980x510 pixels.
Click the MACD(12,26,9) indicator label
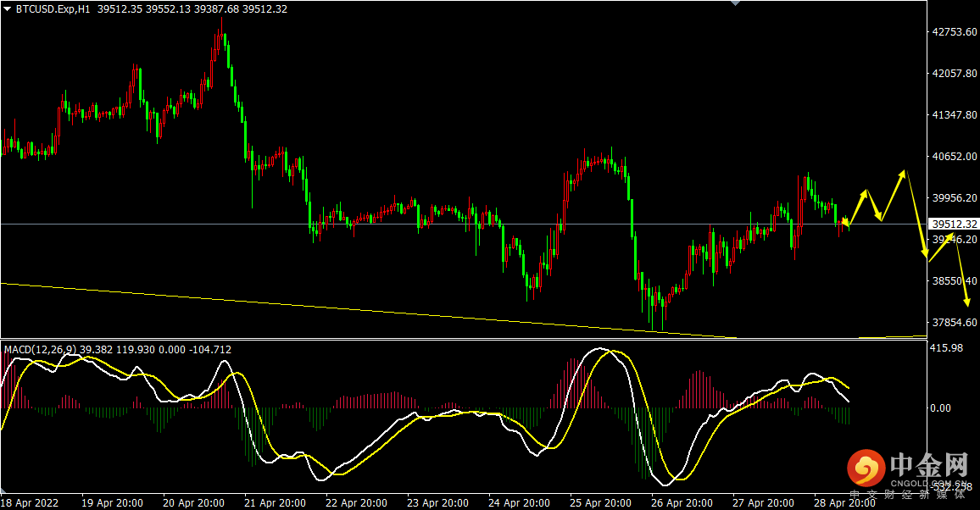[x=39, y=350]
